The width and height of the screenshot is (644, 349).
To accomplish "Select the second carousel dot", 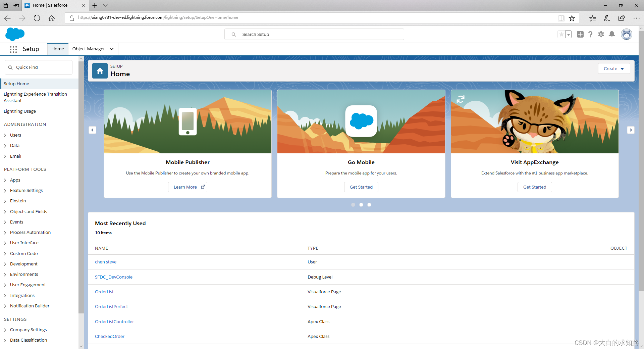I will tap(361, 204).
